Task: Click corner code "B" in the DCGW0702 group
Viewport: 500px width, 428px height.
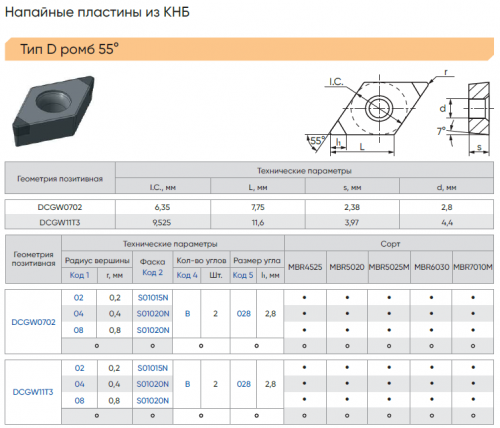Action: pyautogui.click(x=187, y=314)
